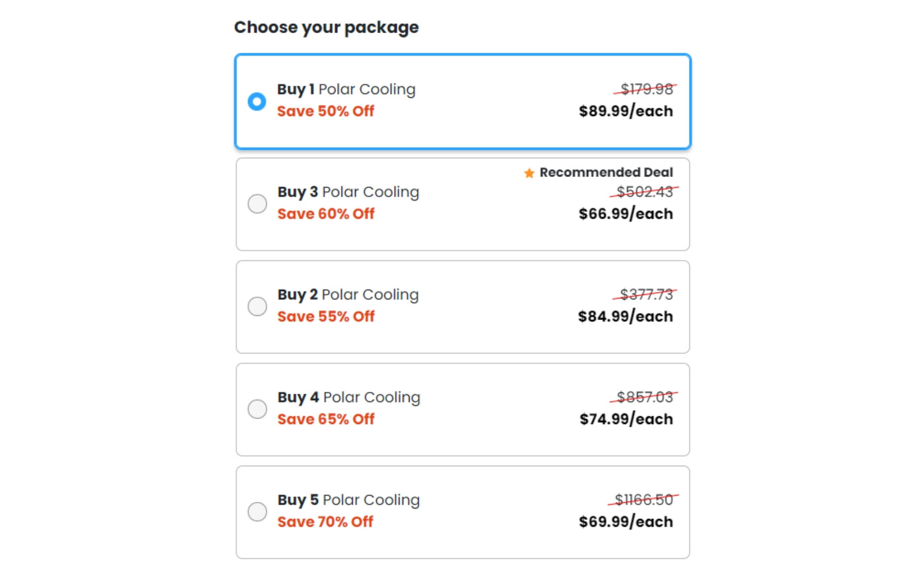Screen dimensions: 924x578
Task: Click the Buy 3 Polar Cooling title
Action: (348, 192)
